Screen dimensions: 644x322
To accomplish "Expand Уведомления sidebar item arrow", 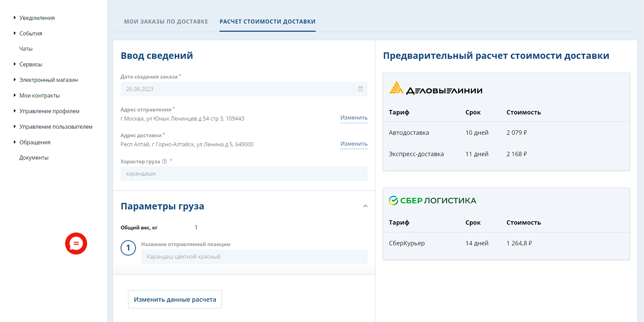I will pyautogui.click(x=15, y=18).
